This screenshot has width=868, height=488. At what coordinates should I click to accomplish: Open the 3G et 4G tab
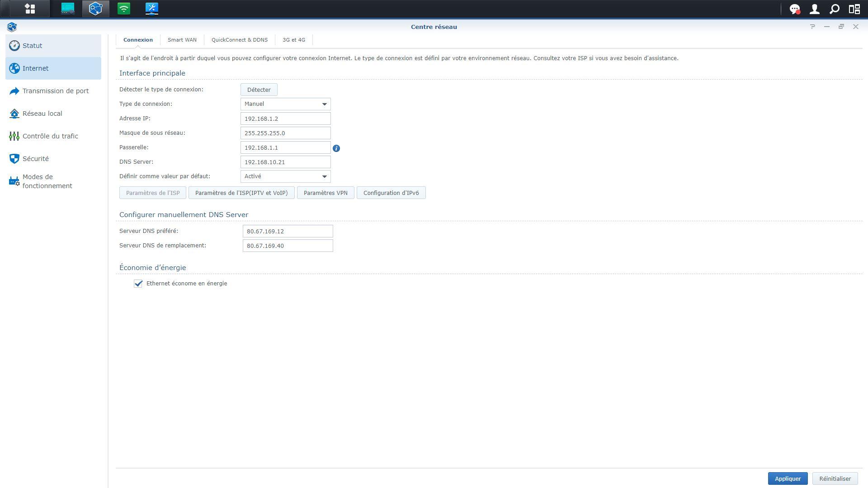click(293, 40)
